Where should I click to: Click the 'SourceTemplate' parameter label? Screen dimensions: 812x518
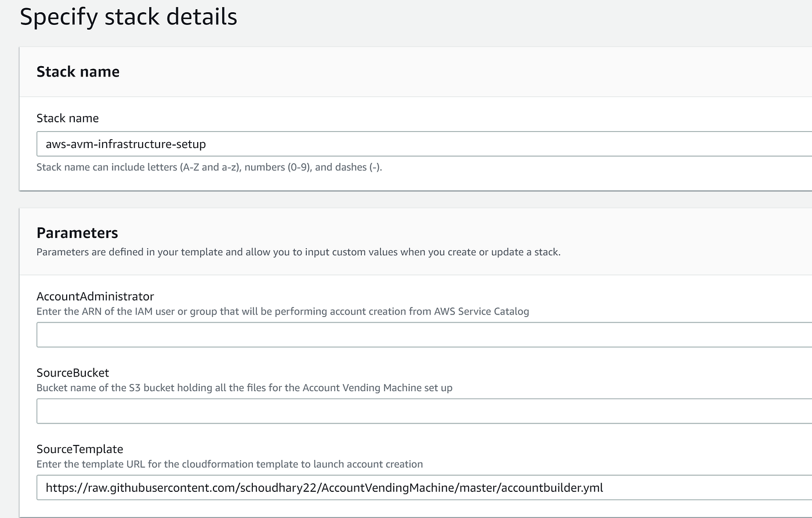[x=79, y=449]
